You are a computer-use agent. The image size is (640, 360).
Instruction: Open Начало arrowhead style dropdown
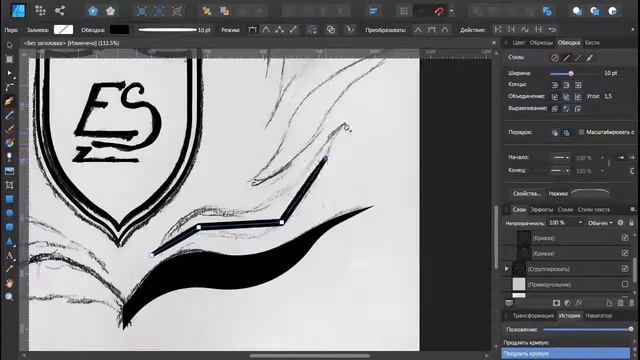pos(561,158)
